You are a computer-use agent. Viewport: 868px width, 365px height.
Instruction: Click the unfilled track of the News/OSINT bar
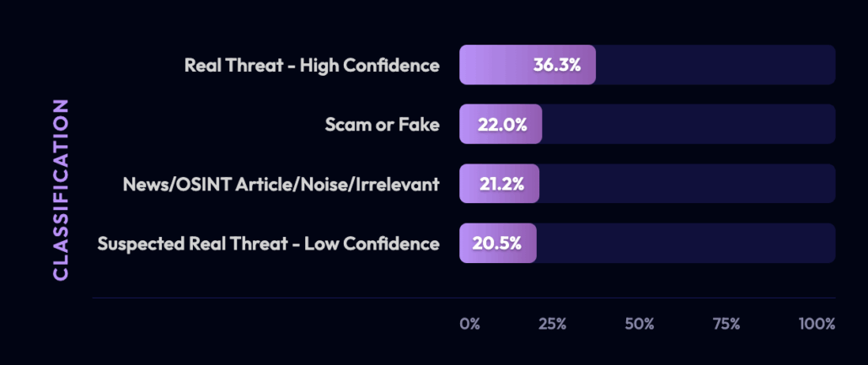(x=687, y=184)
